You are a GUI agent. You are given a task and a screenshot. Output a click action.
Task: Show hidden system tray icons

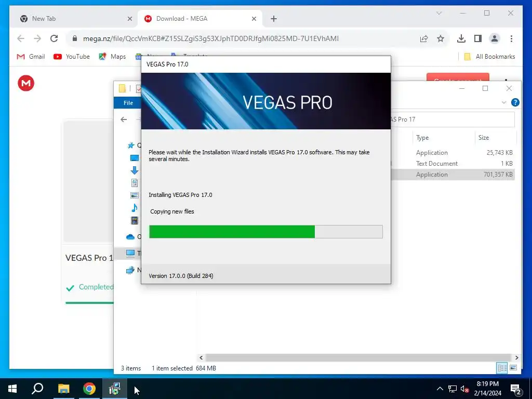[440, 389]
